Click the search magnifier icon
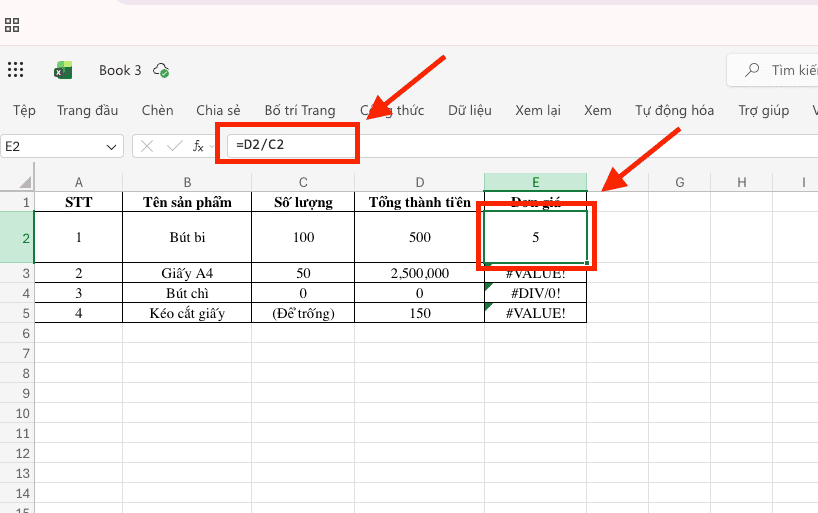Screen dimensions: 818x513 click(x=752, y=70)
